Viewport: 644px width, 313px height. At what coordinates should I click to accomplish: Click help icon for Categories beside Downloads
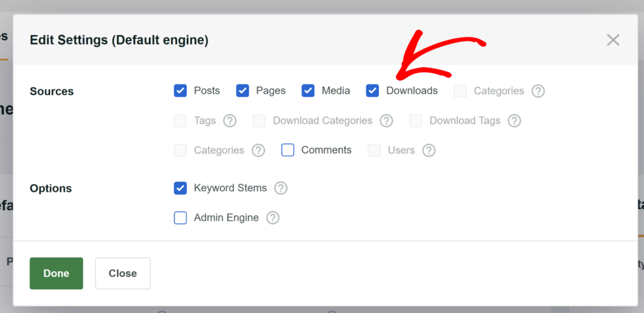pos(538,91)
